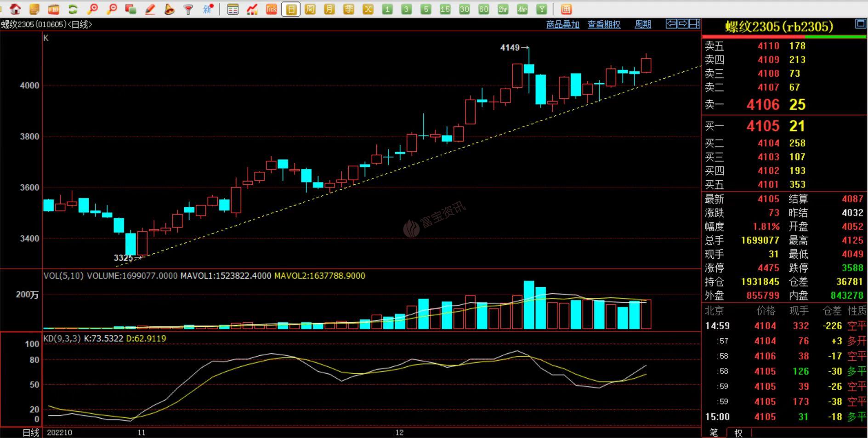The width and height of the screenshot is (868, 438).
Task: Maximize the 螺纹2305 quote panel
Action: 860,24
